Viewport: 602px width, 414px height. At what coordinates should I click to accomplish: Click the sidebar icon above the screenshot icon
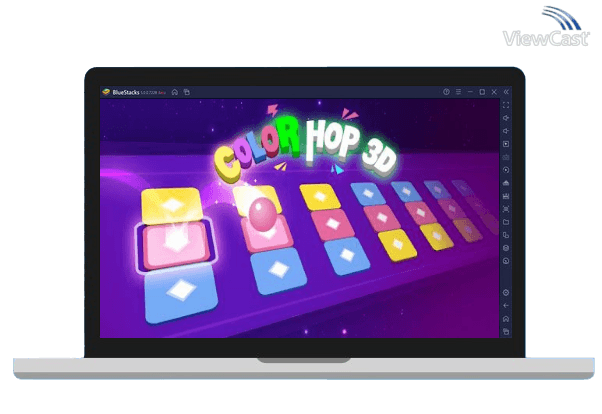point(506,196)
